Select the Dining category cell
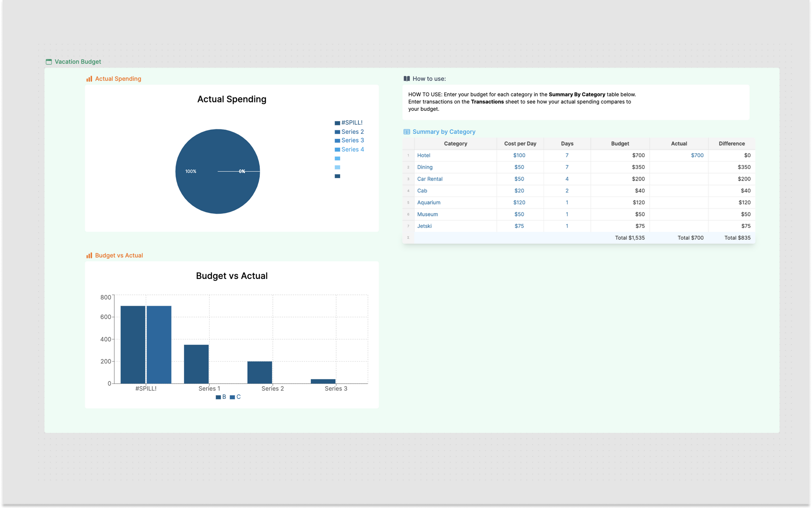 pos(455,167)
